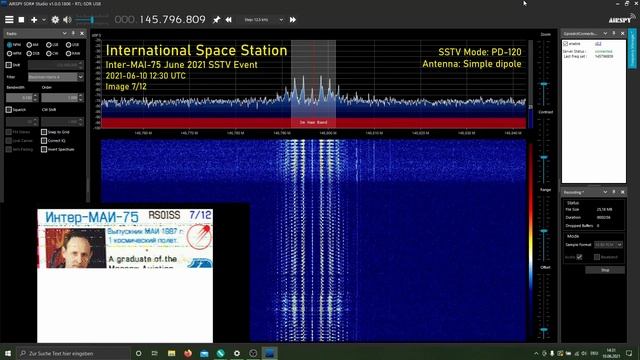Stop the radio with the stop button

point(21,20)
